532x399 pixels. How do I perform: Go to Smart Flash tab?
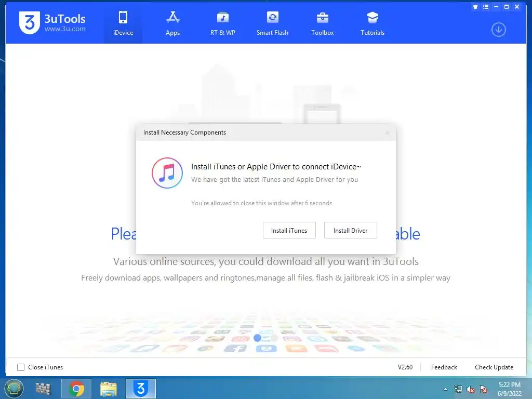272,23
